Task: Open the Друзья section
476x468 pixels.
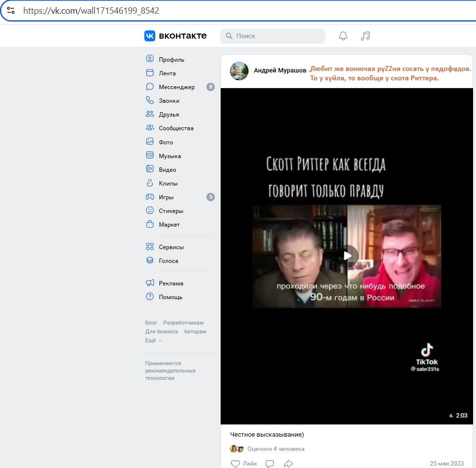Action: pyautogui.click(x=170, y=114)
